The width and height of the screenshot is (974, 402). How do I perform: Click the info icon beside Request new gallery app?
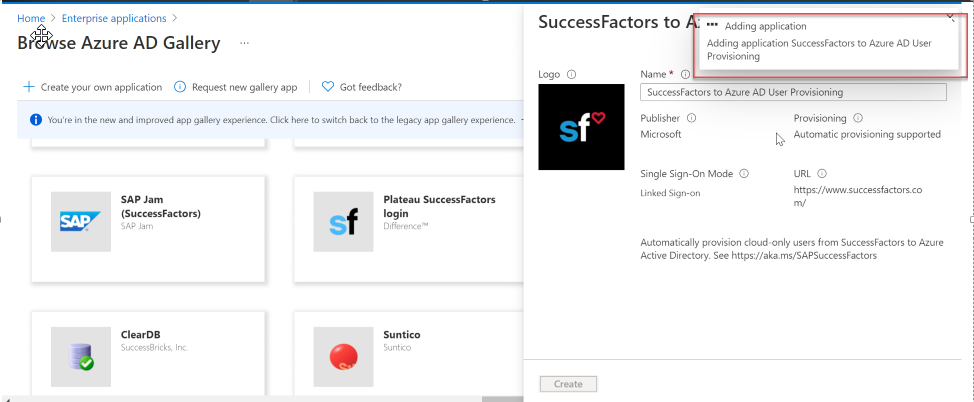click(180, 86)
